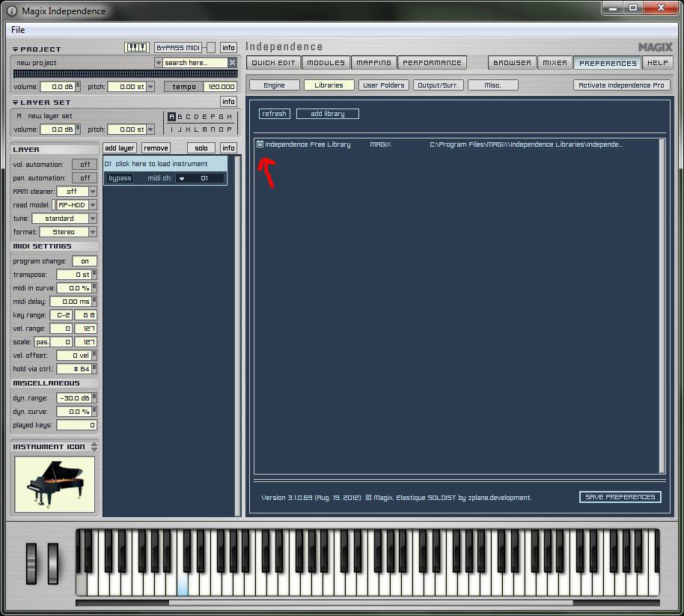
Task: Open the midi ch dropdown for layer 01
Action: coord(182,178)
